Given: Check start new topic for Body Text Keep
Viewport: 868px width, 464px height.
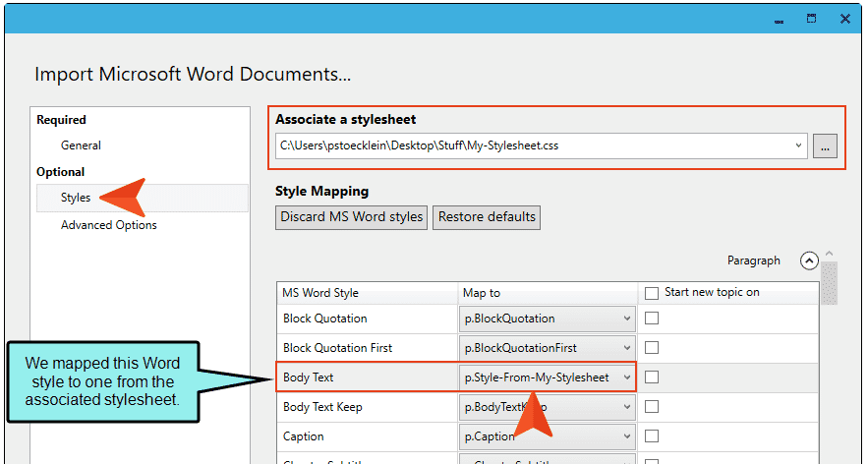Looking at the screenshot, I should click(x=652, y=407).
